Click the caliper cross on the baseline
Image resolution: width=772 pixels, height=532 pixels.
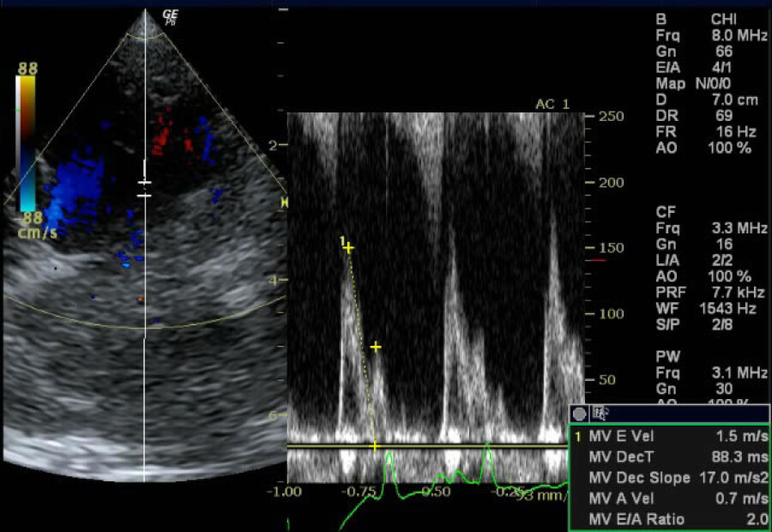(375, 447)
